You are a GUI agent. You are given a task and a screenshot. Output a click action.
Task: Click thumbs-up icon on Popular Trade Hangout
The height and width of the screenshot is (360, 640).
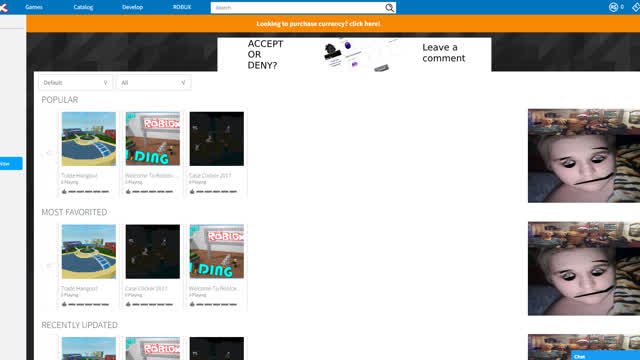point(64,191)
